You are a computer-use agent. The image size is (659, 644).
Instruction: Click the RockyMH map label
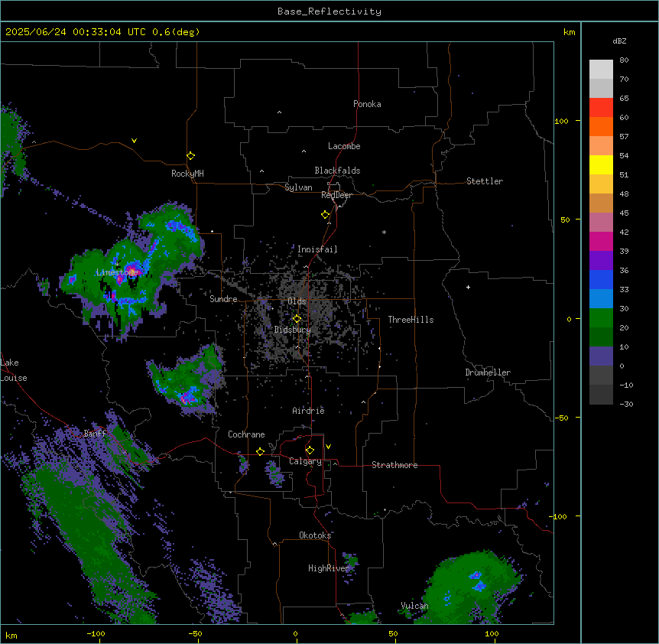point(187,173)
